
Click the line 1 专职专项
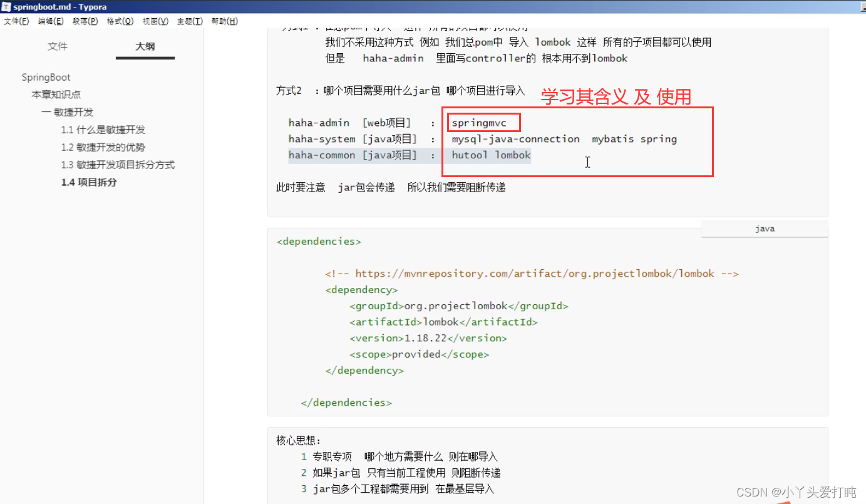point(399,456)
